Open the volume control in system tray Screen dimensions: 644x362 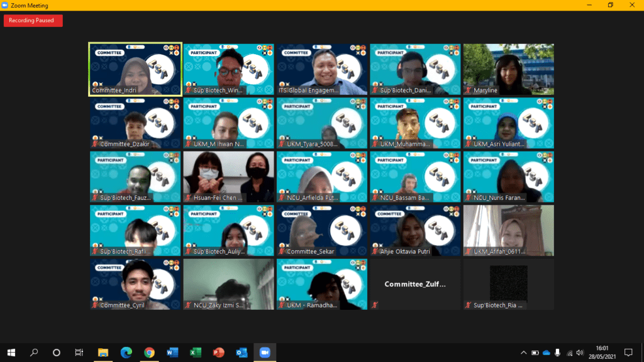tap(580, 353)
